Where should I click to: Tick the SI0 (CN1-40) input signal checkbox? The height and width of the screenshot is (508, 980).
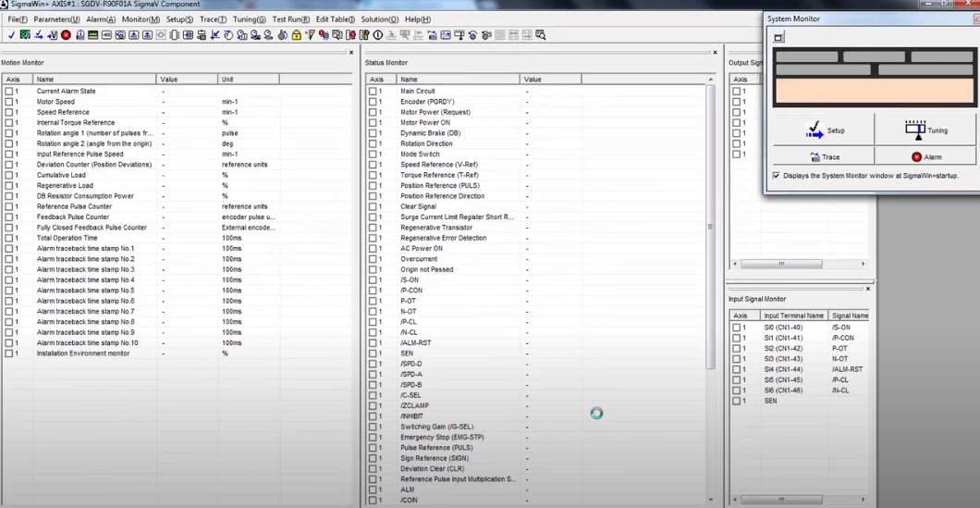point(737,328)
